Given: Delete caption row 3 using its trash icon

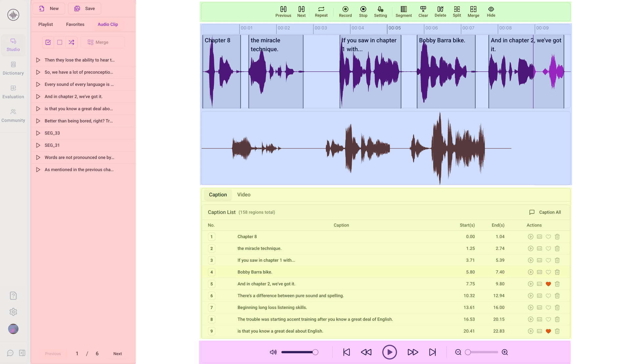Looking at the screenshot, I should pyautogui.click(x=557, y=260).
